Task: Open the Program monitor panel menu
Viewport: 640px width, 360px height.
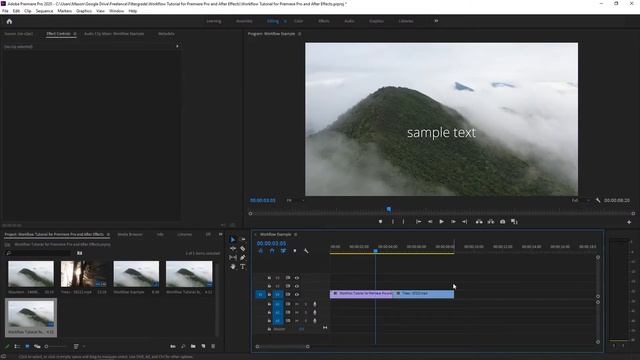Action: [x=300, y=34]
